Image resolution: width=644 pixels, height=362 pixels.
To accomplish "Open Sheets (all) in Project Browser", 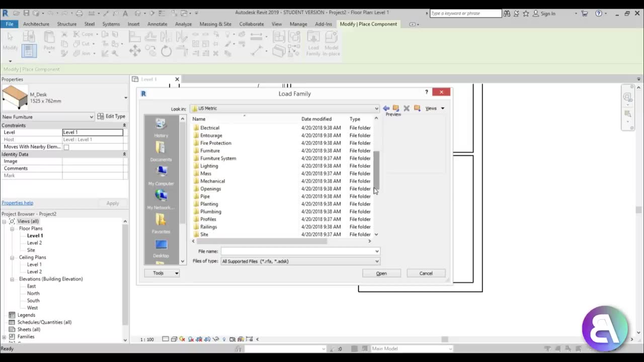I will point(29,329).
